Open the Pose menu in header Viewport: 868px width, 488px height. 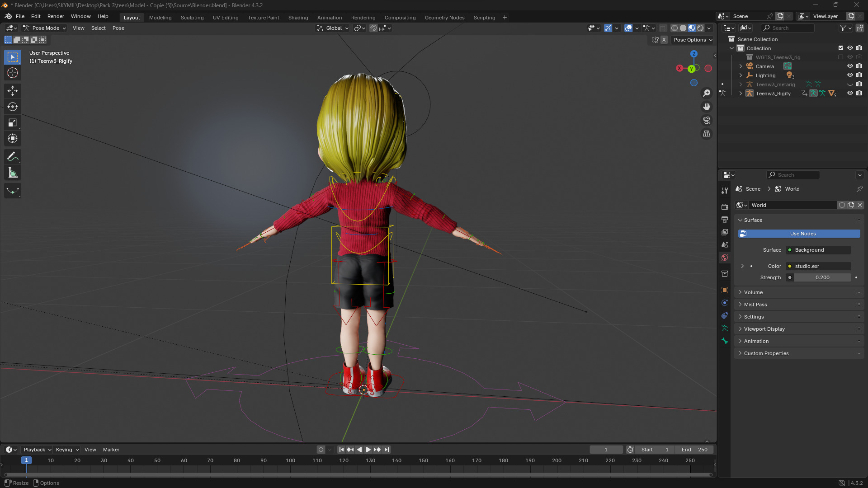click(x=118, y=28)
